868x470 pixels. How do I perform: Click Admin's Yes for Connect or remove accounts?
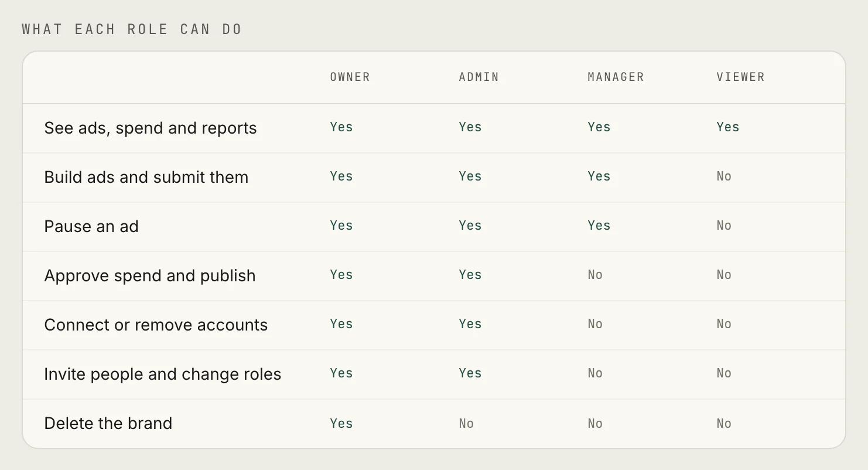point(470,324)
